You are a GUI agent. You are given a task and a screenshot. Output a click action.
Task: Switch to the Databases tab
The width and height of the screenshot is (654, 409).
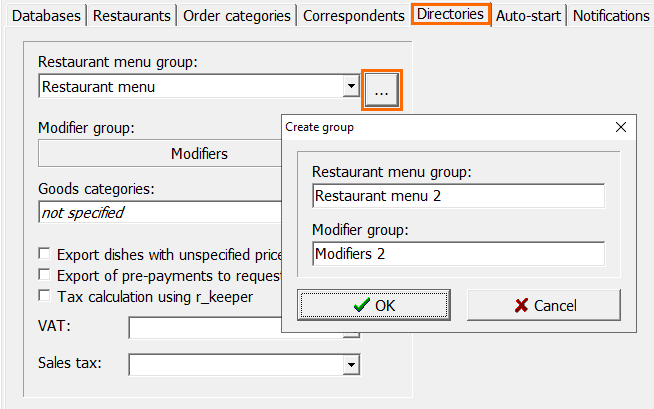click(x=46, y=16)
